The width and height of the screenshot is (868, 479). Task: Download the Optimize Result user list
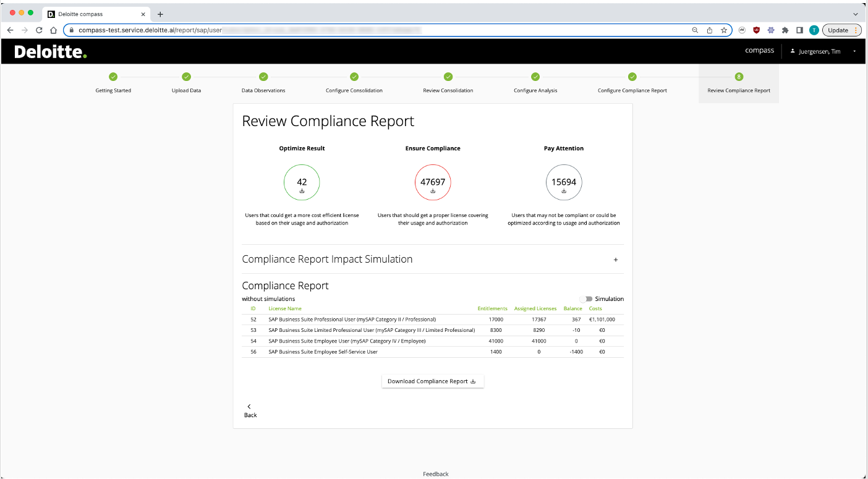302,190
